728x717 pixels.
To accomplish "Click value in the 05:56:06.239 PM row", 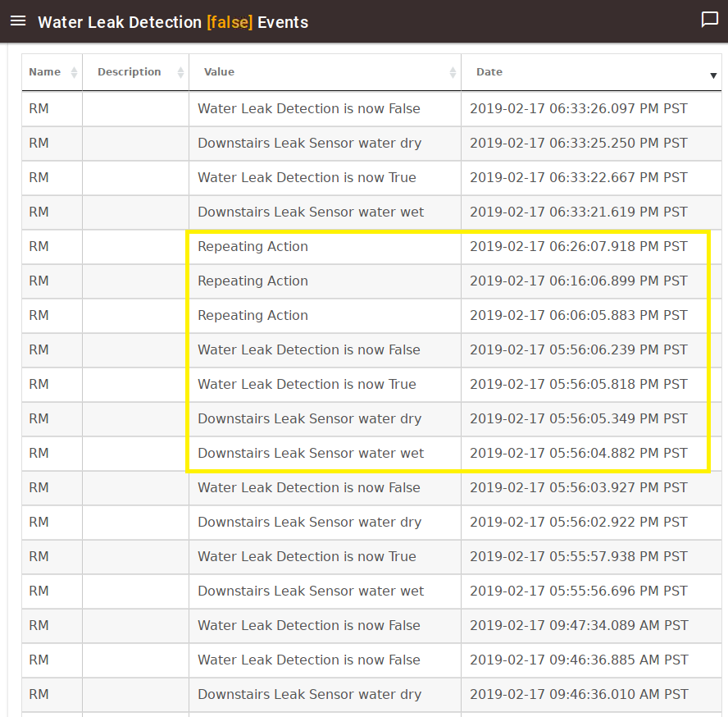I will (x=309, y=350).
